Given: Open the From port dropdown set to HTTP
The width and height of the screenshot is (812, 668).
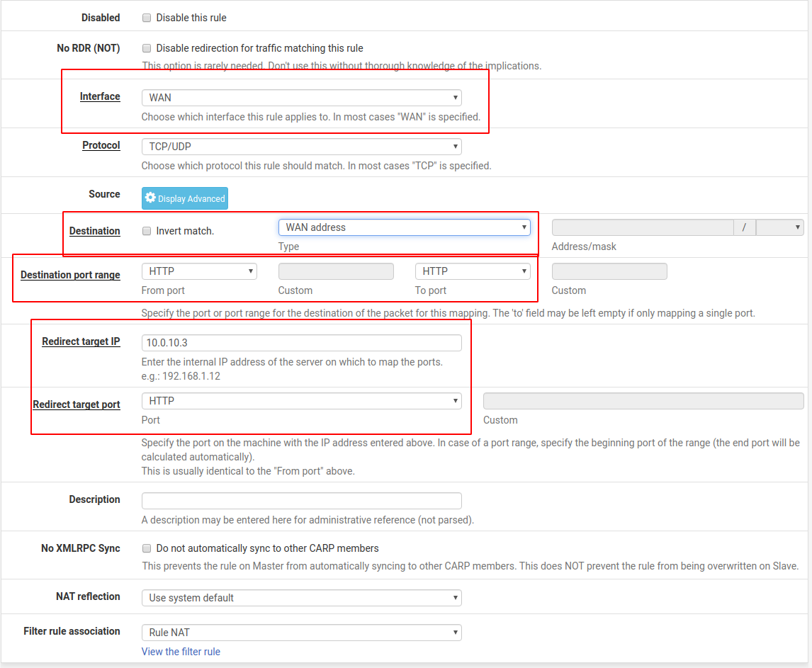Looking at the screenshot, I should pyautogui.click(x=199, y=271).
